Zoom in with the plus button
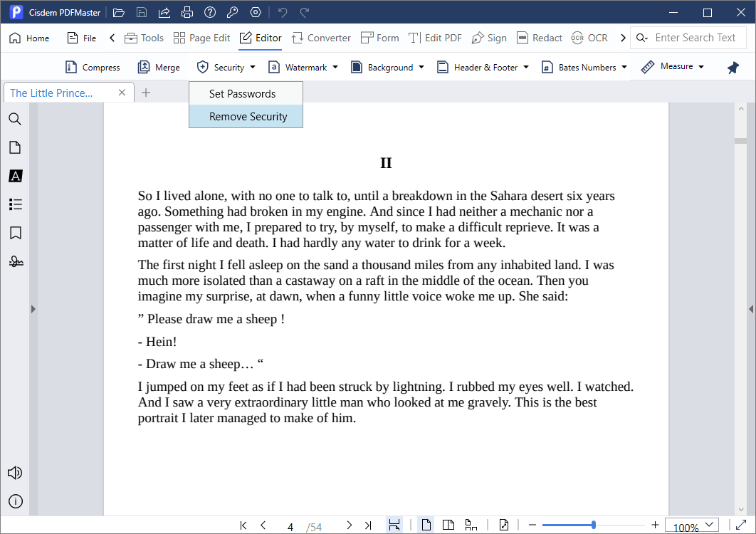756x534 pixels. pos(655,525)
